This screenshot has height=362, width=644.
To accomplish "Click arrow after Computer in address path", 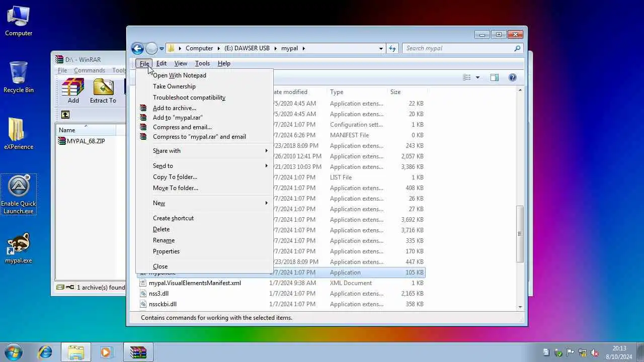I will 219,48.
